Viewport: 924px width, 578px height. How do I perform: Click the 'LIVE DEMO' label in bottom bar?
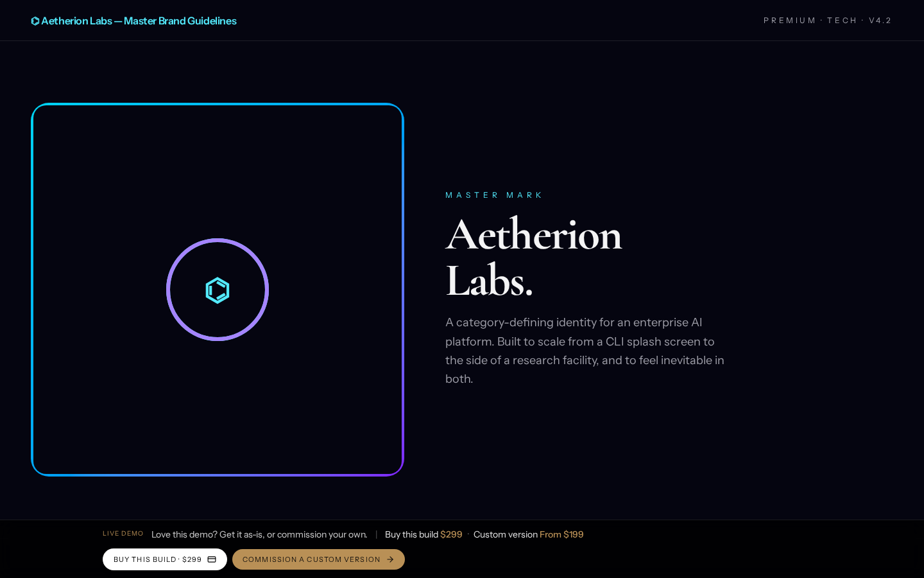(123, 534)
